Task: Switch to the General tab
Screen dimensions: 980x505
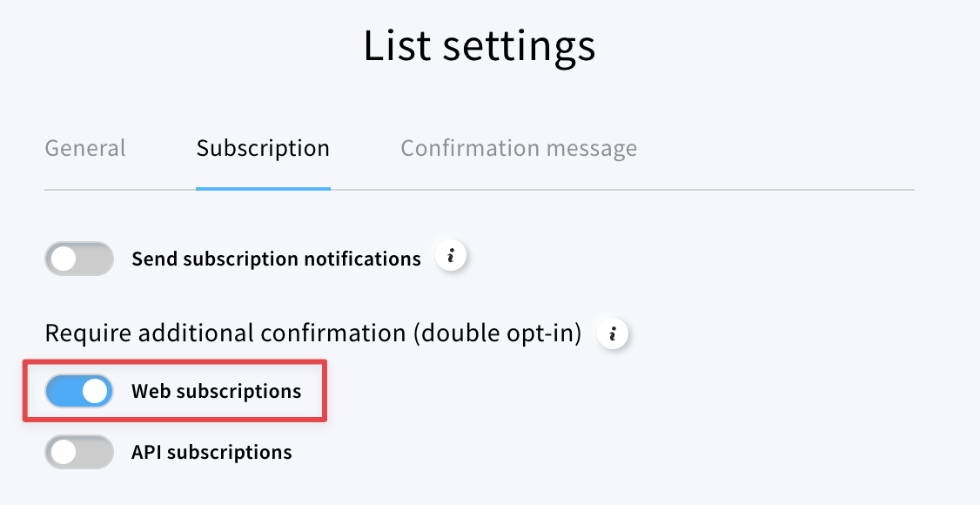Action: [x=85, y=148]
